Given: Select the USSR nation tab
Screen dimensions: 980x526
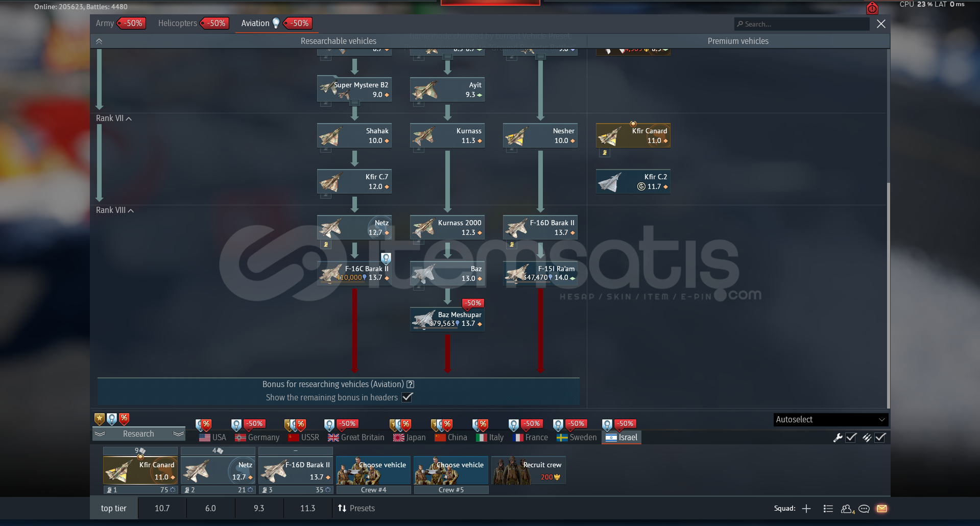Looking at the screenshot, I should (303, 438).
